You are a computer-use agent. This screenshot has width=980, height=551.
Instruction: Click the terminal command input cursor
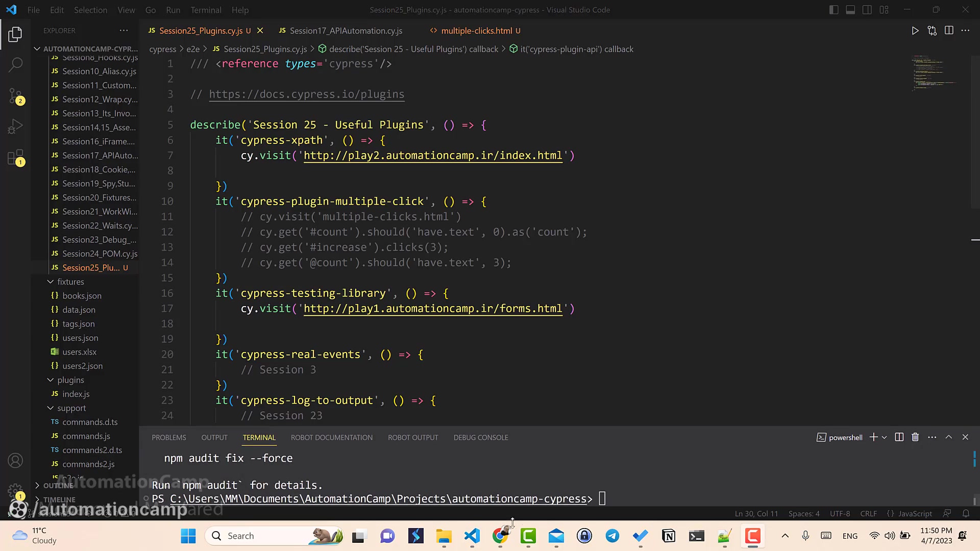(x=602, y=498)
